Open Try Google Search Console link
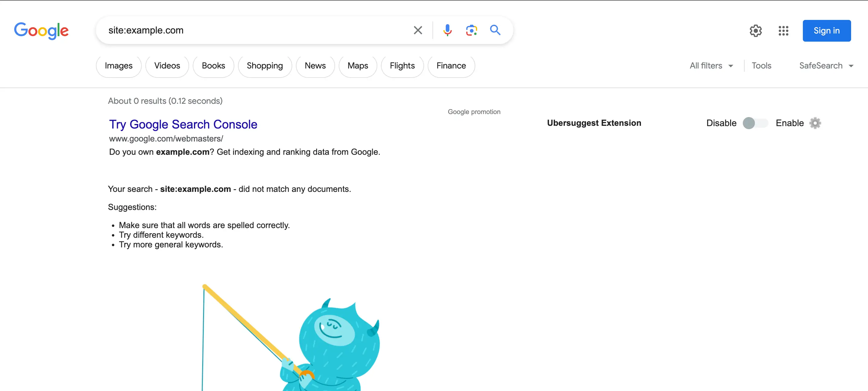Screen dimensions: 868x391 click(x=183, y=124)
